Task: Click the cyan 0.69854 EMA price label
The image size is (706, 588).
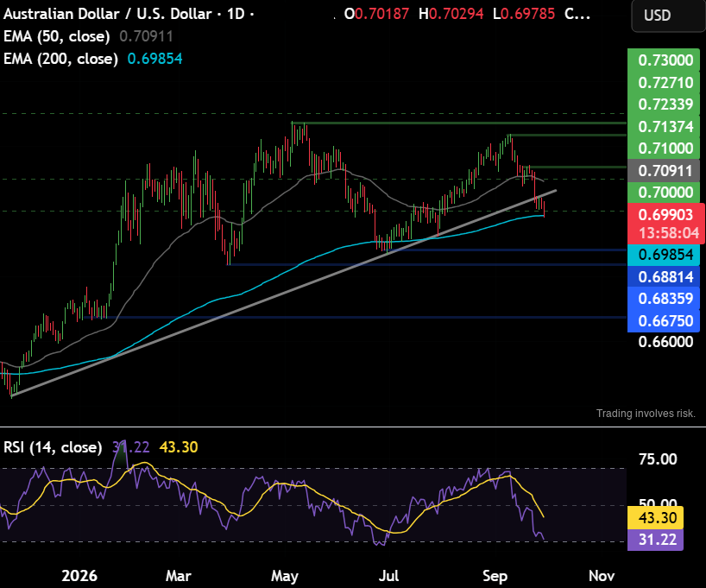Action: click(664, 255)
